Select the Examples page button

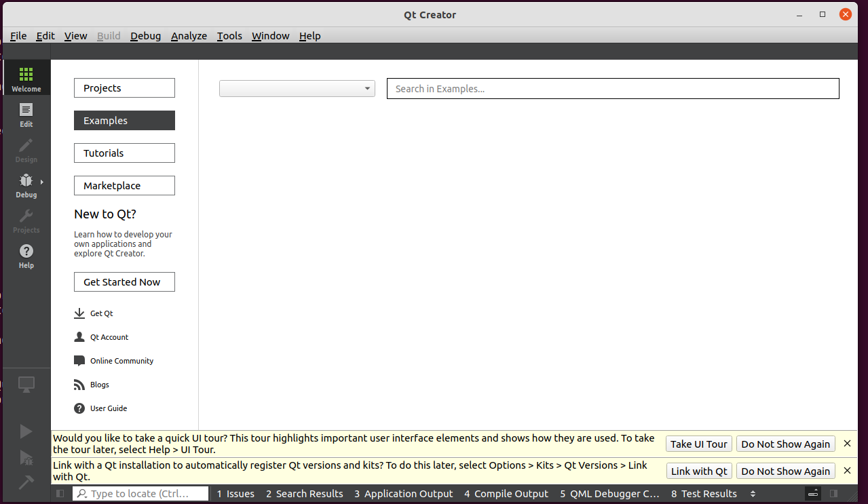124,121
